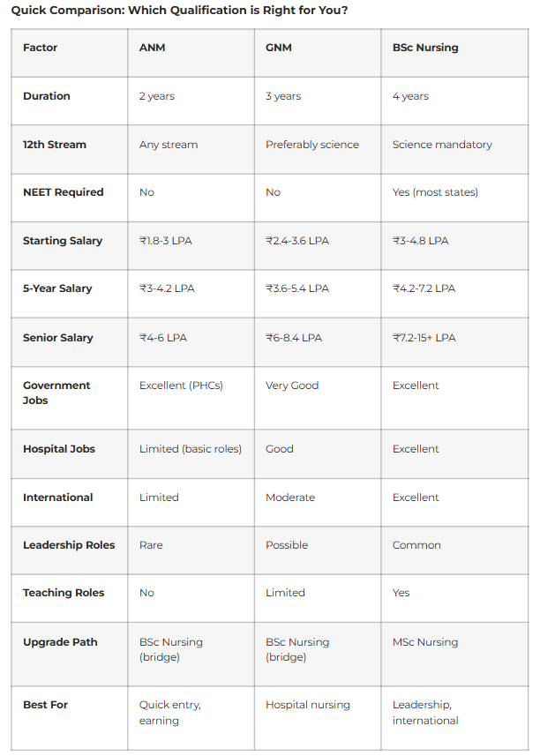Click the GNM column header
The width and height of the screenshot is (540, 756).
tap(279, 48)
